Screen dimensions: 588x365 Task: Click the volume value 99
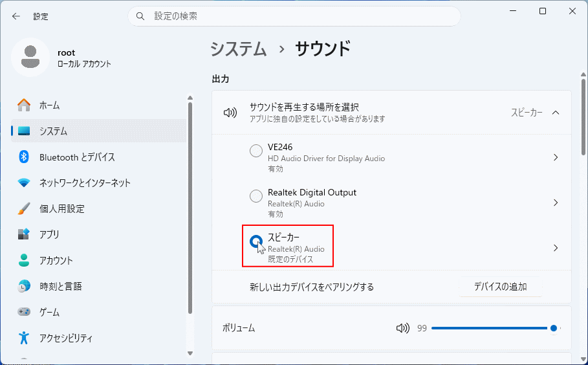(422, 328)
